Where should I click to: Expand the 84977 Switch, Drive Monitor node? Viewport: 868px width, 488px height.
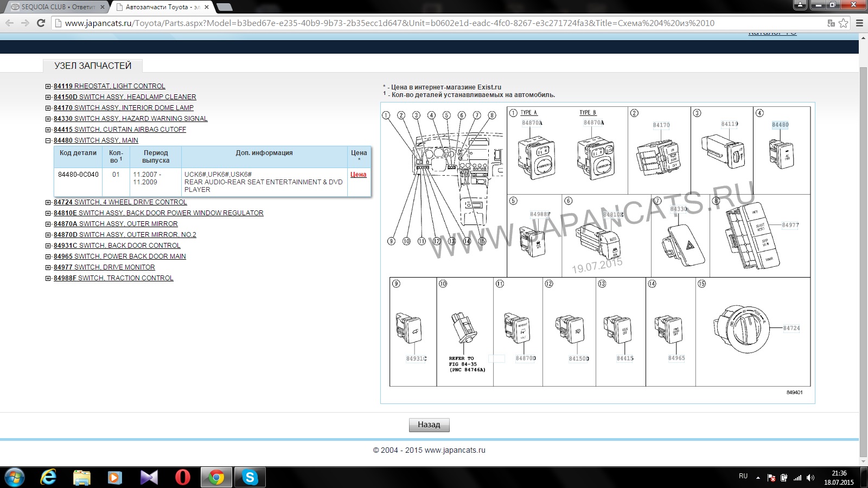click(48, 267)
